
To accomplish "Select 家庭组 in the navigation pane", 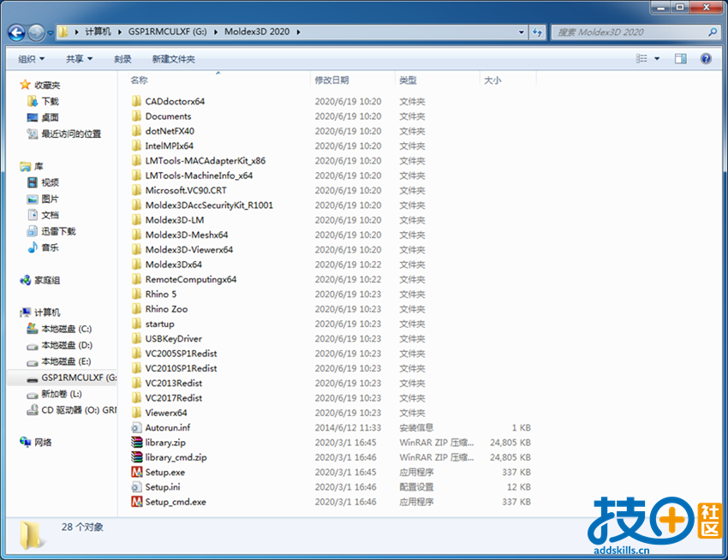I will click(x=47, y=280).
